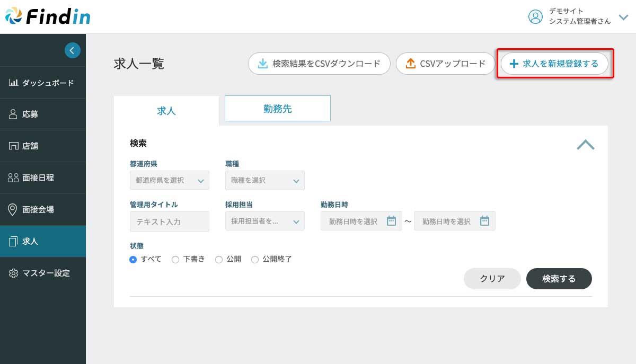Open the マスター設定 gear icon
This screenshot has width=636, height=364.
[x=14, y=273]
